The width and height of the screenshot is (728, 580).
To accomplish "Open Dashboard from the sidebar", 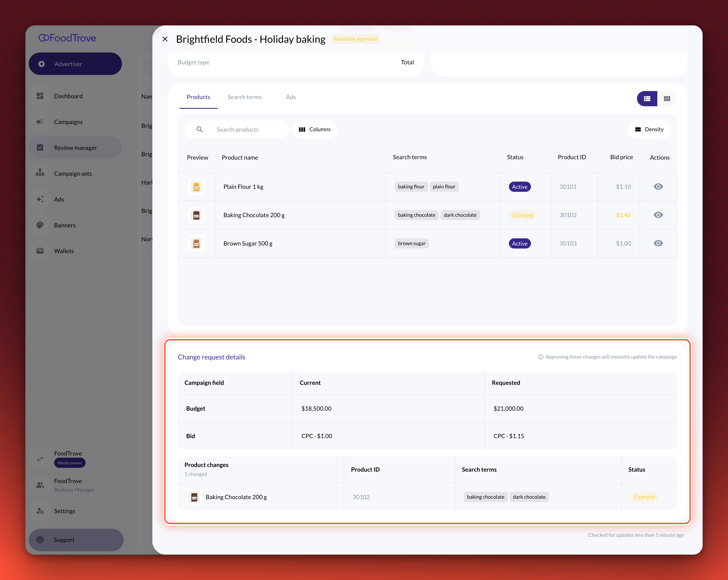I will (75, 96).
